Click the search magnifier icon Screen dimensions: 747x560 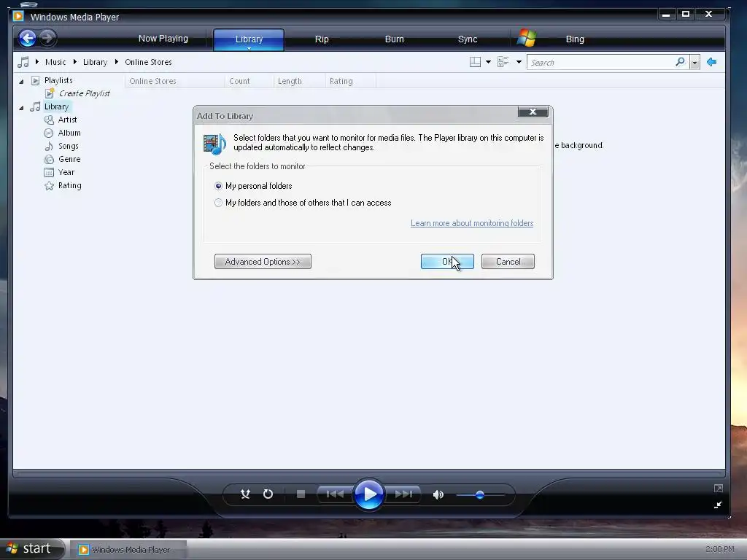tap(681, 62)
